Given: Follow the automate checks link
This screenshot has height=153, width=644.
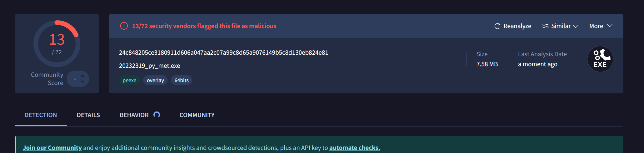Looking at the screenshot, I should point(354,148).
